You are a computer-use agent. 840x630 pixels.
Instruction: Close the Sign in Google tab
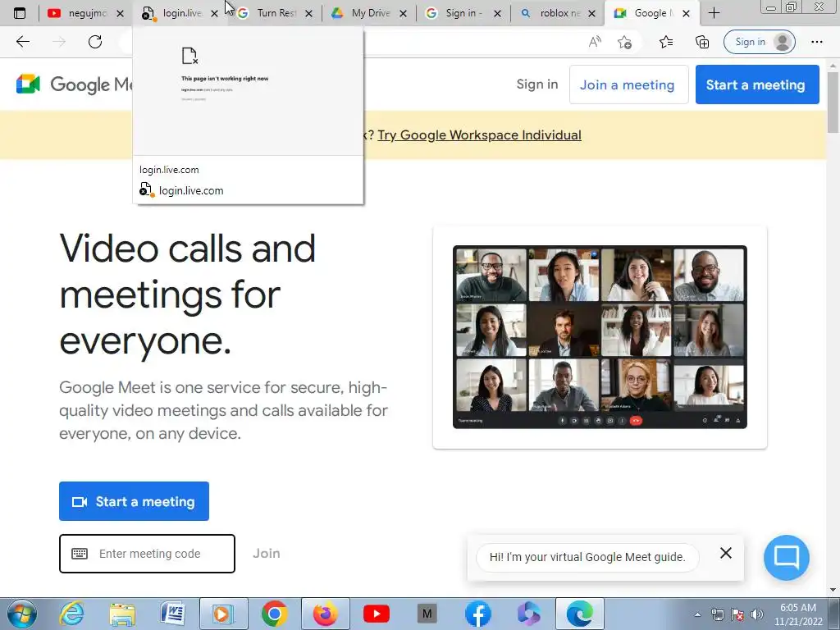click(498, 13)
